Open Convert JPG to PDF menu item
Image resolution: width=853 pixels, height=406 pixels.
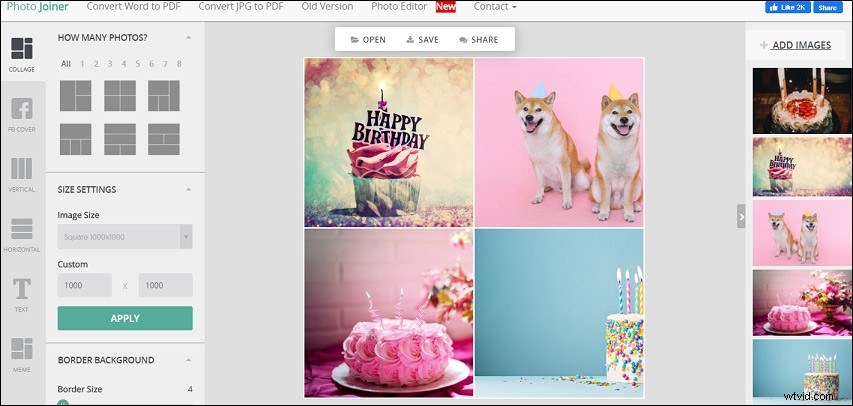click(x=241, y=7)
